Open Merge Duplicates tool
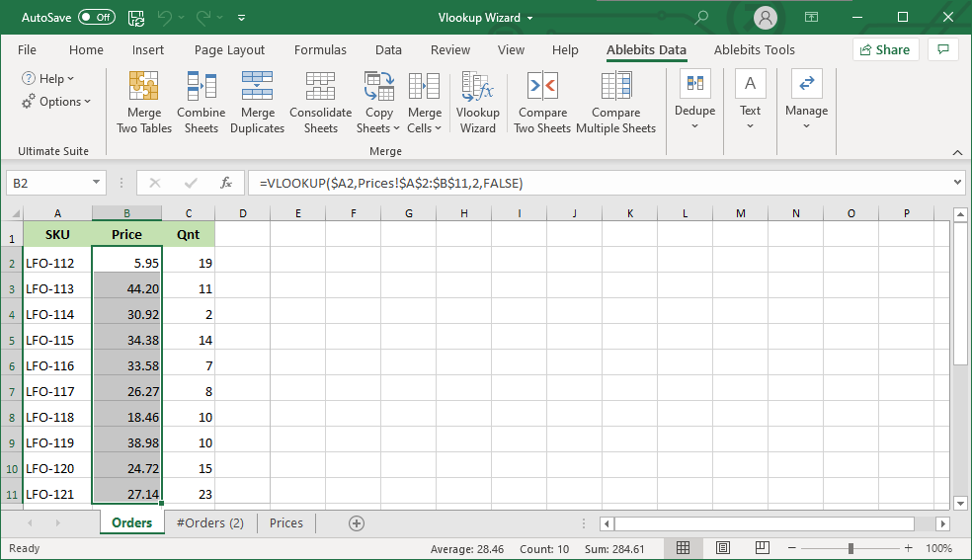Image resolution: width=972 pixels, height=560 pixels. 257,103
